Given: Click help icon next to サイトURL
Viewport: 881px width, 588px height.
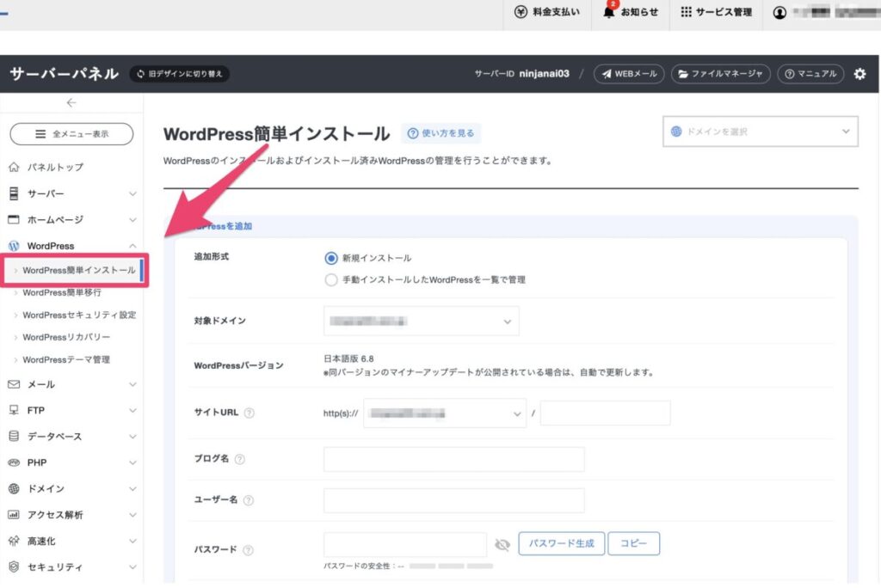Looking at the screenshot, I should click(x=250, y=413).
